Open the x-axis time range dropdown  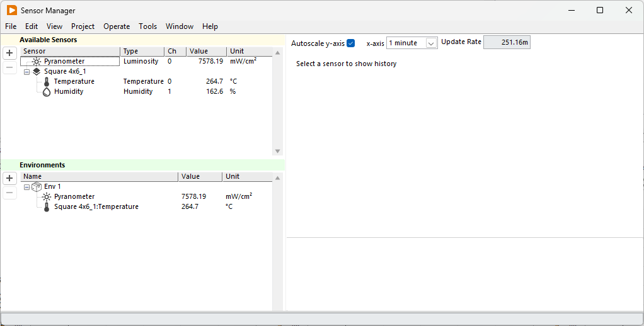pos(431,43)
